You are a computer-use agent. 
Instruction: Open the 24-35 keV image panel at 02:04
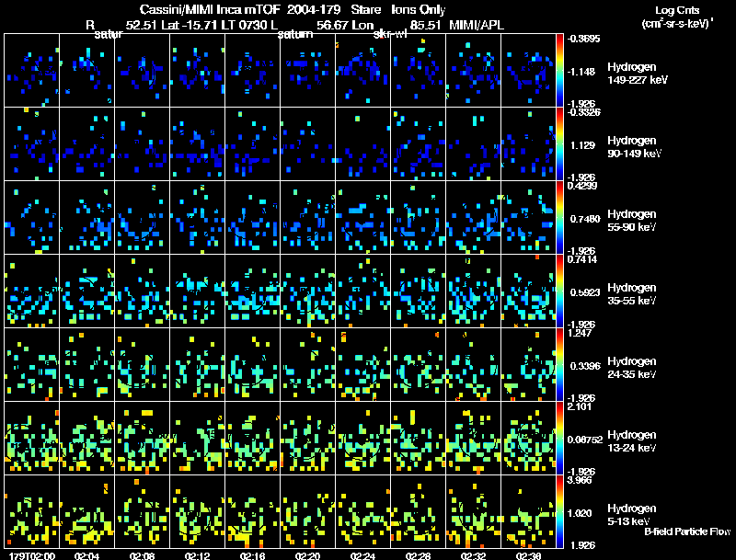[86, 365]
